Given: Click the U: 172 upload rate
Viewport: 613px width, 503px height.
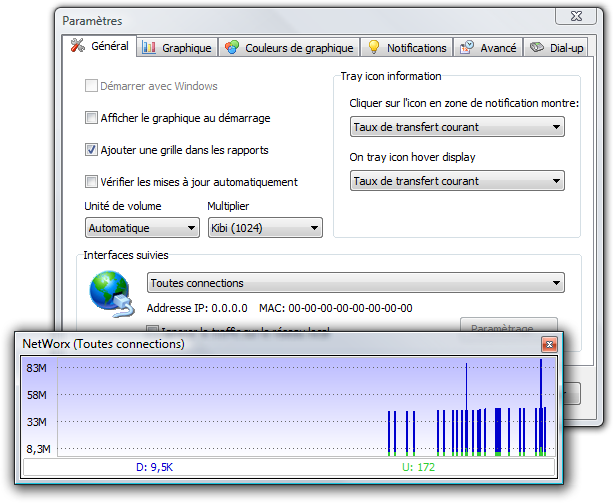Looking at the screenshot, I should point(418,467).
